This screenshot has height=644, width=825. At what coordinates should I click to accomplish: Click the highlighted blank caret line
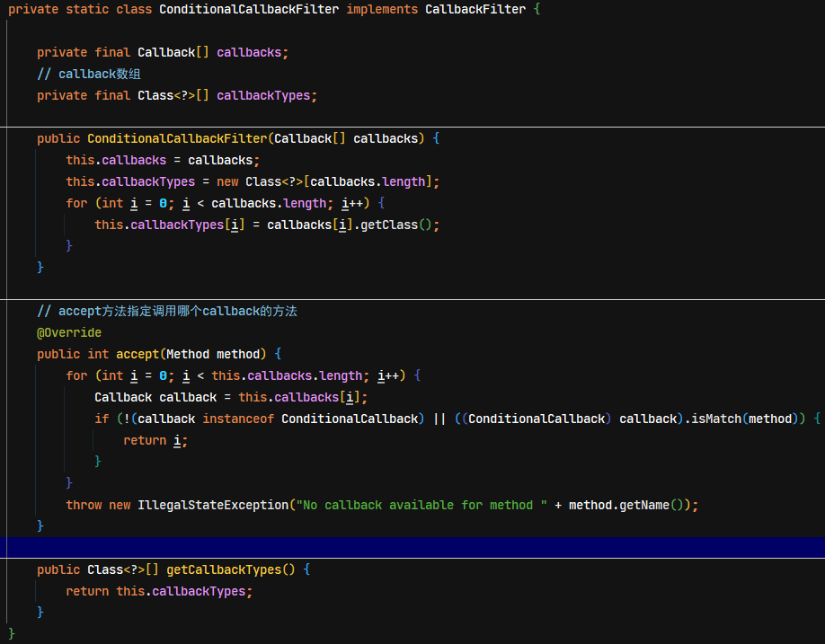click(x=416, y=547)
